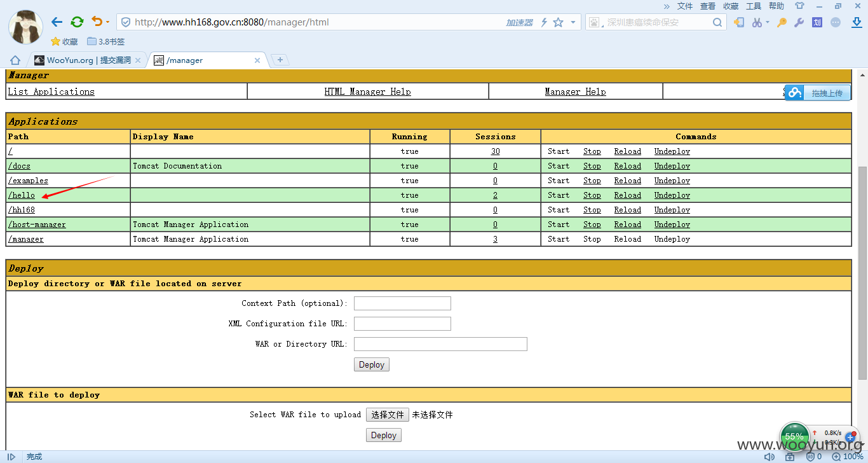Stop the /docs application
This screenshot has width=868, height=463.
[592, 166]
